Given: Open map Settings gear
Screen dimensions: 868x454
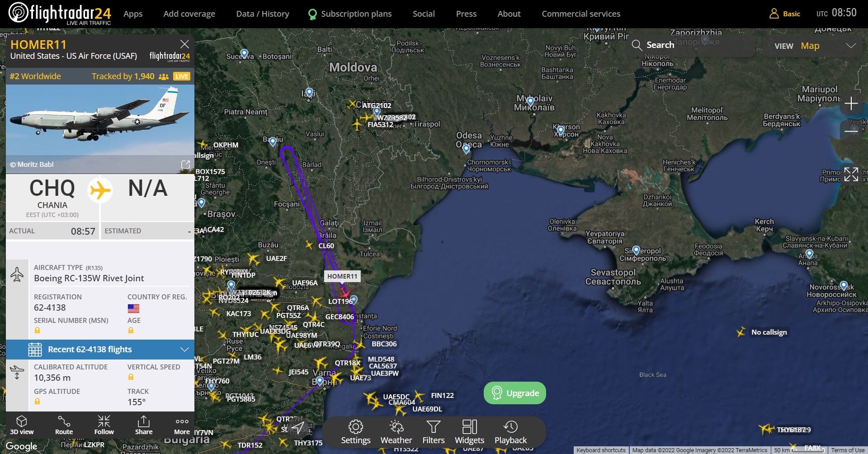Looking at the screenshot, I should 356,432.
